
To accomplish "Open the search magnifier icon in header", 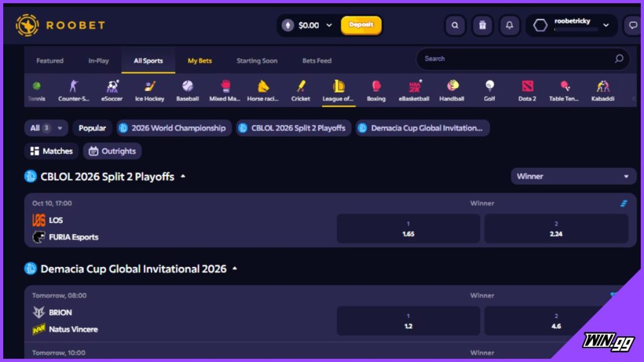I will tap(455, 25).
